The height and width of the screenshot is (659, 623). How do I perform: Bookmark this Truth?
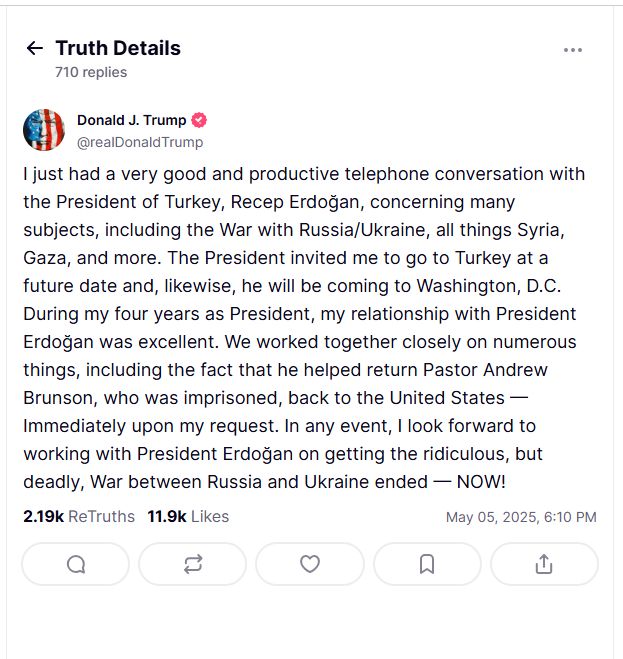[427, 564]
